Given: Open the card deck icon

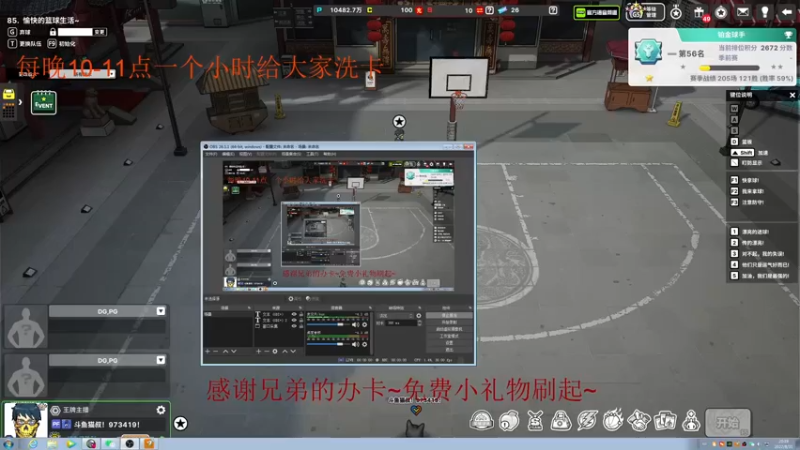Looking at the screenshot, I should click(665, 421).
